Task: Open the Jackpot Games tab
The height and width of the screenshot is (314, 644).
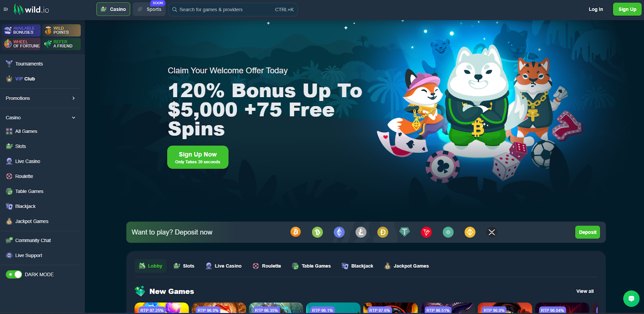Action: [x=407, y=266]
